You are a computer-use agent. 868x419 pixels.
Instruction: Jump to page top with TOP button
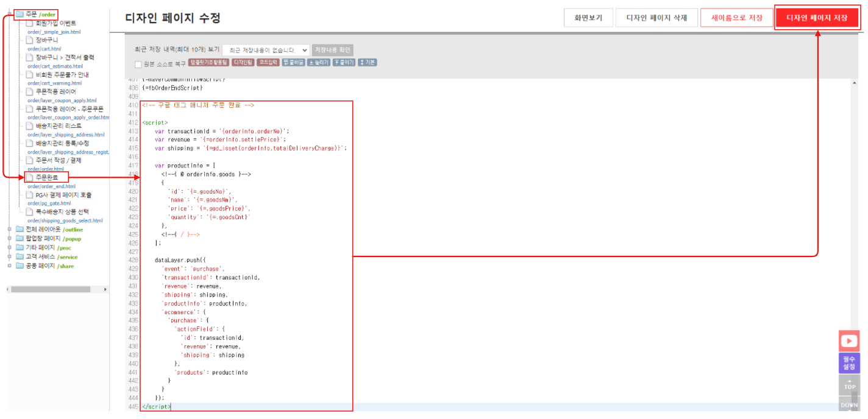[x=849, y=384]
